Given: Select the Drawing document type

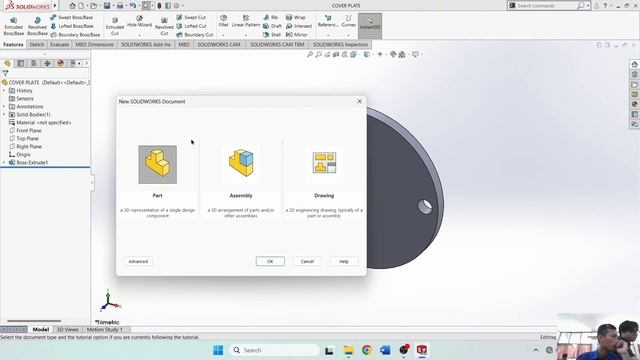Looking at the screenshot, I should pos(324,165).
